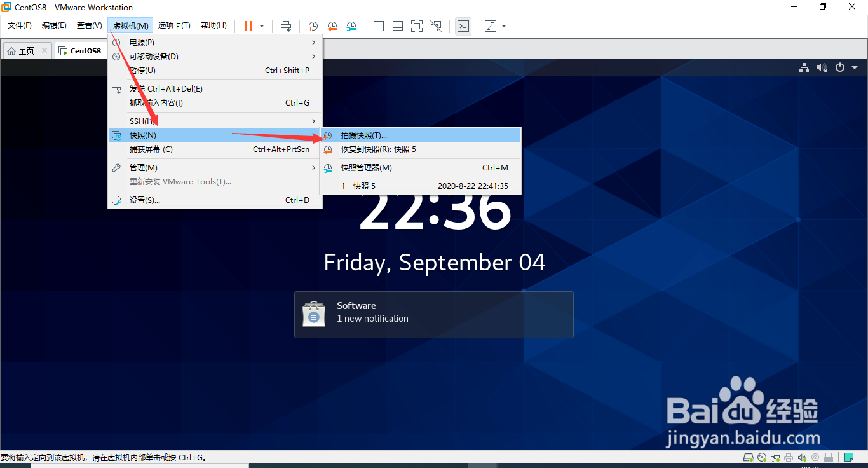Switch to the 主页 tab

click(27, 50)
